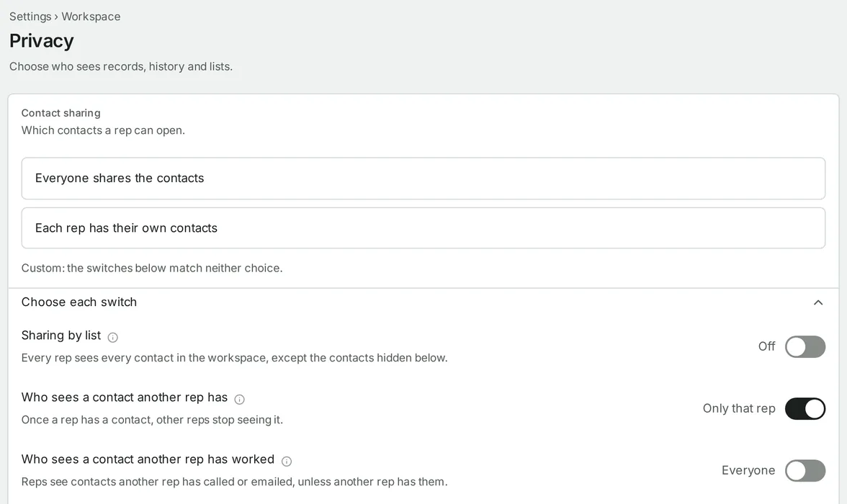Click the 'Only that rep' state label
This screenshot has height=504, width=847.
pyautogui.click(x=739, y=408)
